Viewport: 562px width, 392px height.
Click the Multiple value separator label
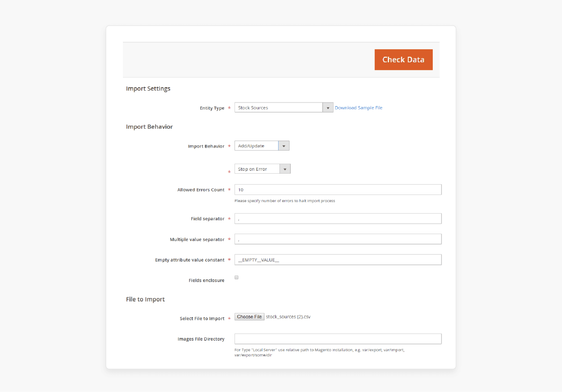[x=197, y=239]
